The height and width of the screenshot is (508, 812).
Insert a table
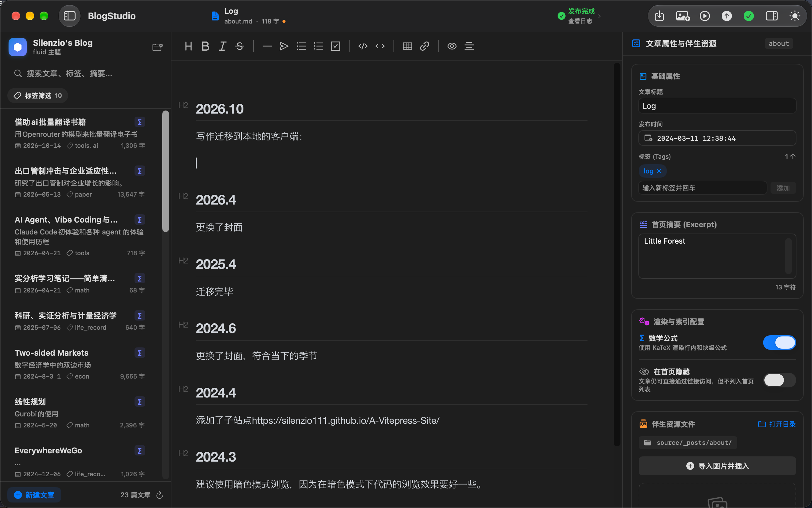(408, 46)
